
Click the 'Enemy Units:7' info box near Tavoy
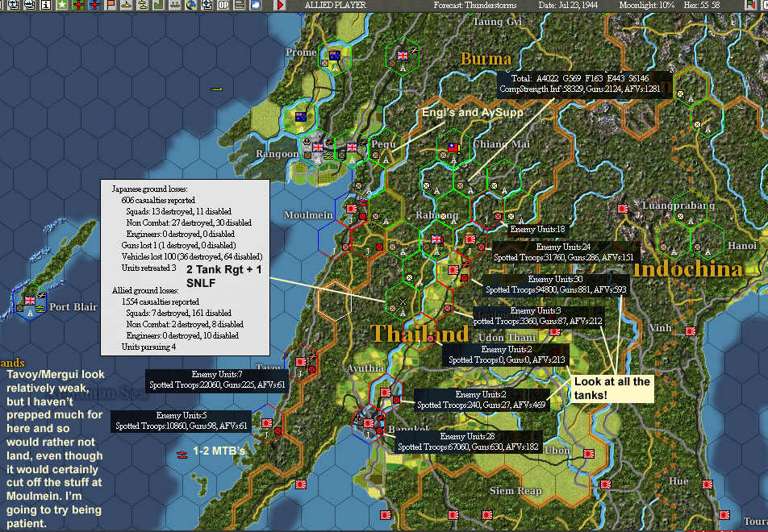pos(217,380)
